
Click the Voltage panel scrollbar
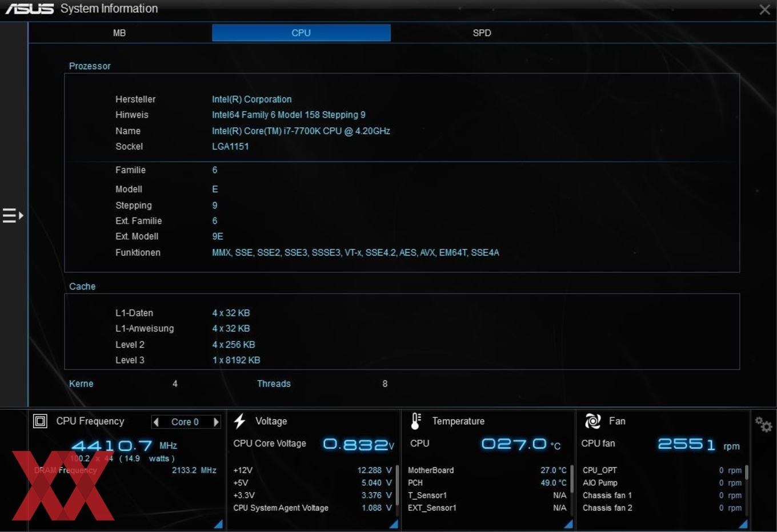(397, 485)
